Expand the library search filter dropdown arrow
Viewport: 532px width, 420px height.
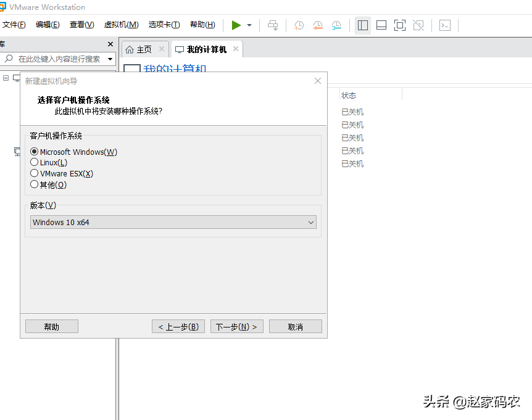[110, 59]
